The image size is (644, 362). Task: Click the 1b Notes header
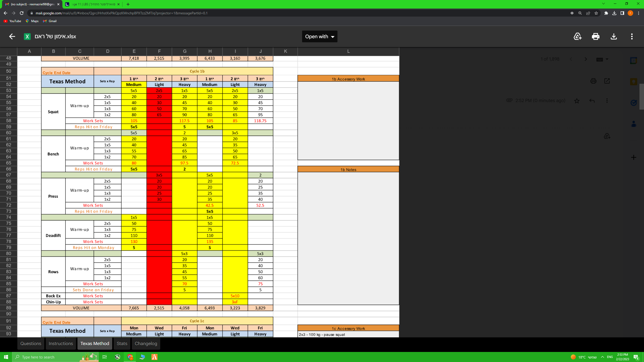[348, 169]
